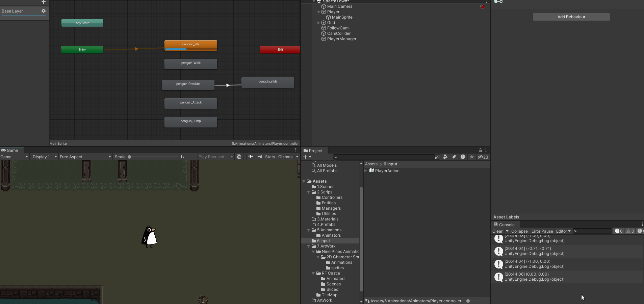The image size is (644, 304).
Task: Toggle the Stats overlay
Action: (x=270, y=157)
